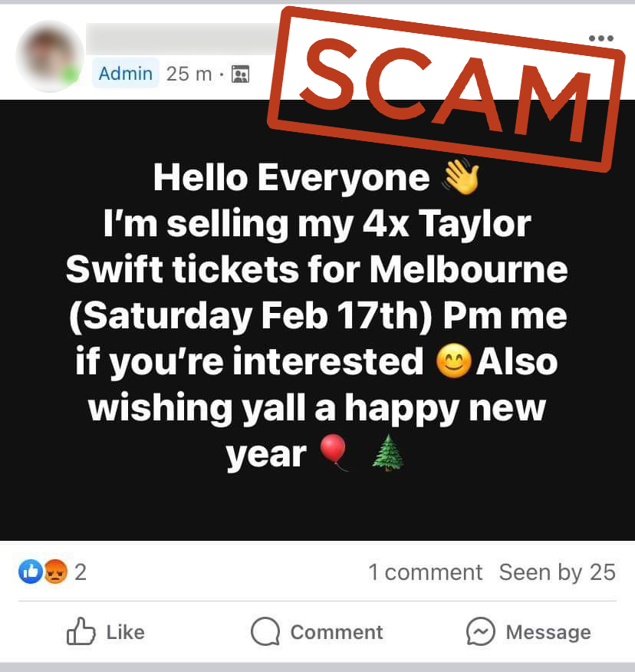Click the red SCAM stamp overlay
The image size is (635, 672).
click(x=446, y=89)
